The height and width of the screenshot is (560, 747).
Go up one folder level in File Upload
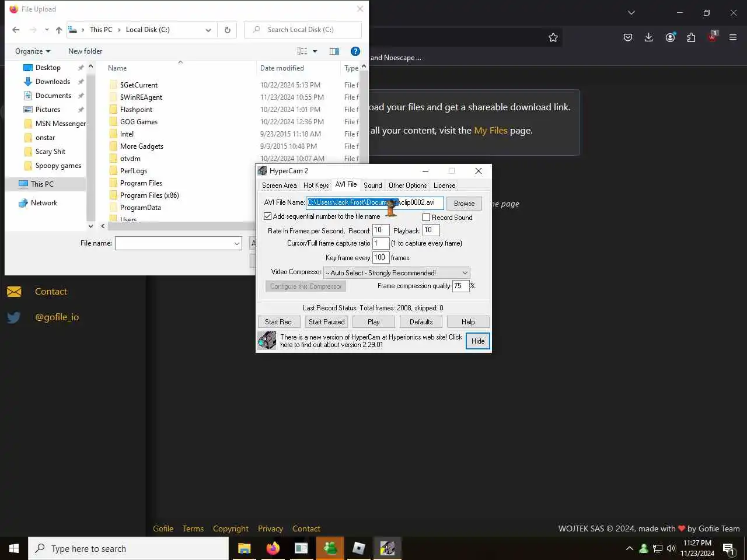[58, 30]
